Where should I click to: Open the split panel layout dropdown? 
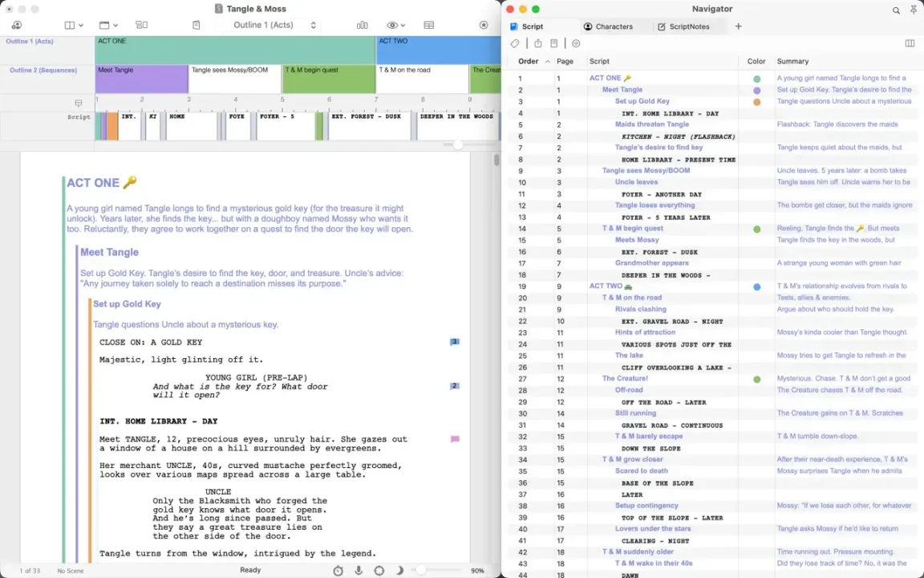click(74, 26)
